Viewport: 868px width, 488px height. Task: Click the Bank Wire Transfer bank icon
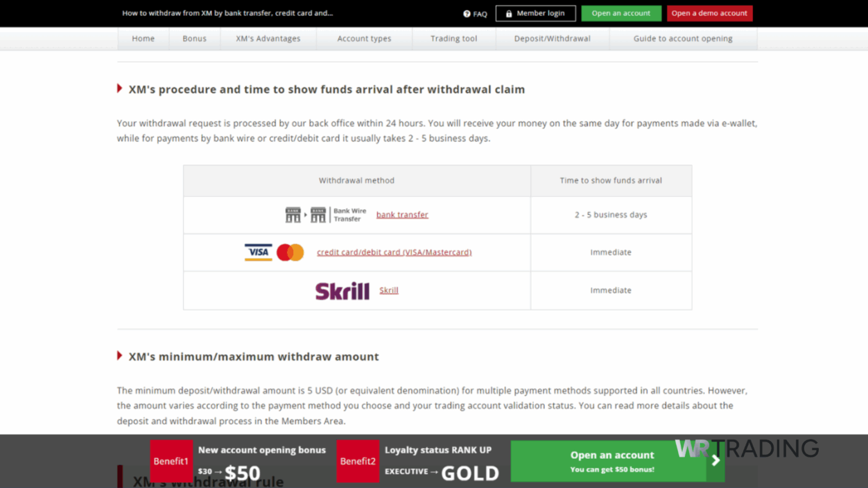[x=293, y=215]
